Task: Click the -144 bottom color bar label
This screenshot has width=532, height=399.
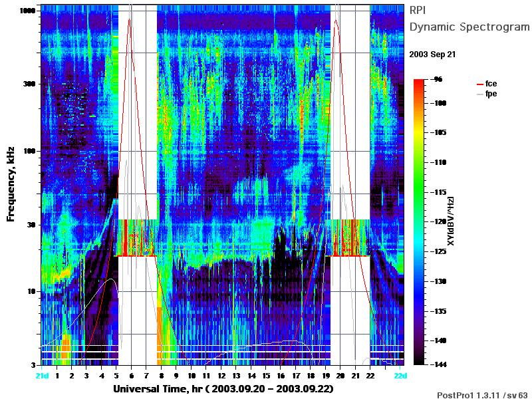Action: (440, 364)
